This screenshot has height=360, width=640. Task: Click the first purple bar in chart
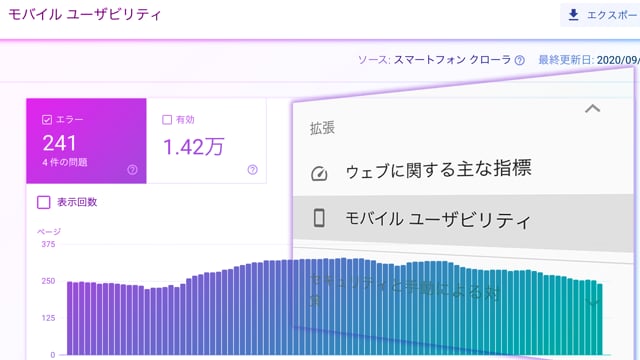point(70,318)
